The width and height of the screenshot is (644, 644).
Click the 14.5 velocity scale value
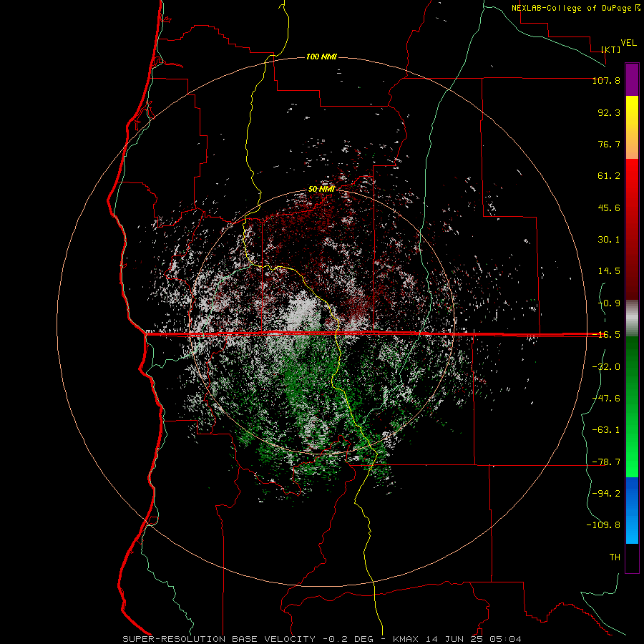609,271
